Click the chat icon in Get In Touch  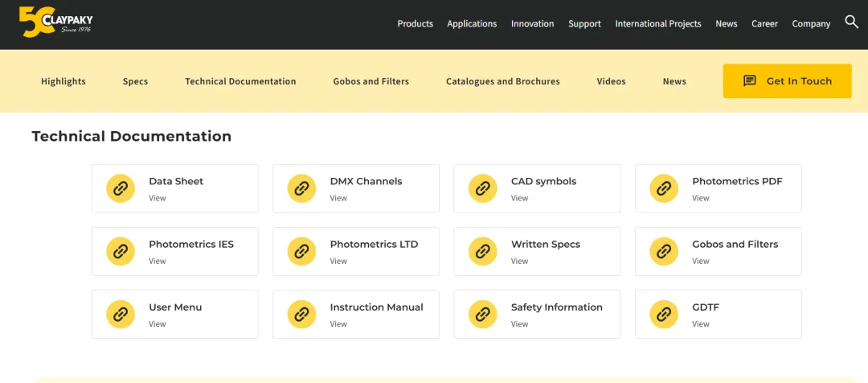coord(750,81)
